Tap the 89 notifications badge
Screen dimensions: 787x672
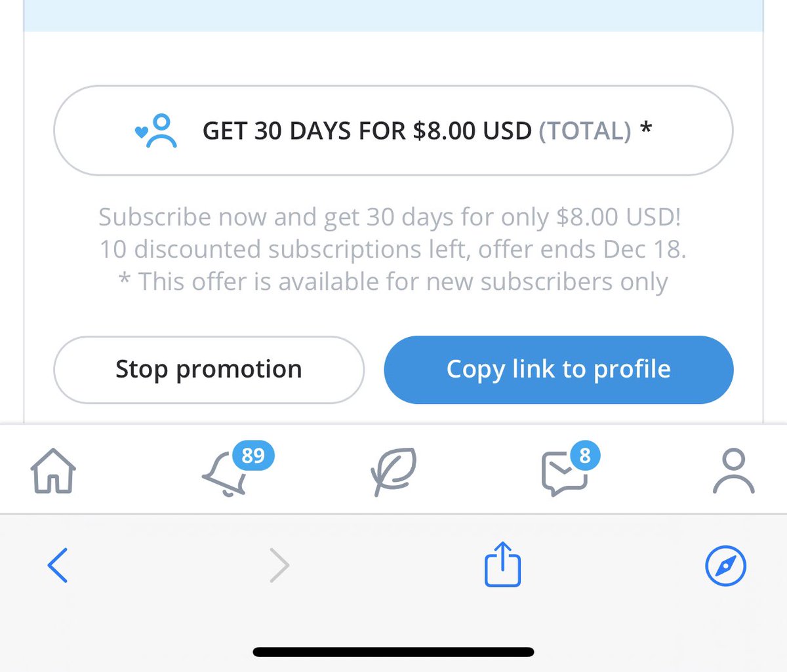(x=253, y=455)
